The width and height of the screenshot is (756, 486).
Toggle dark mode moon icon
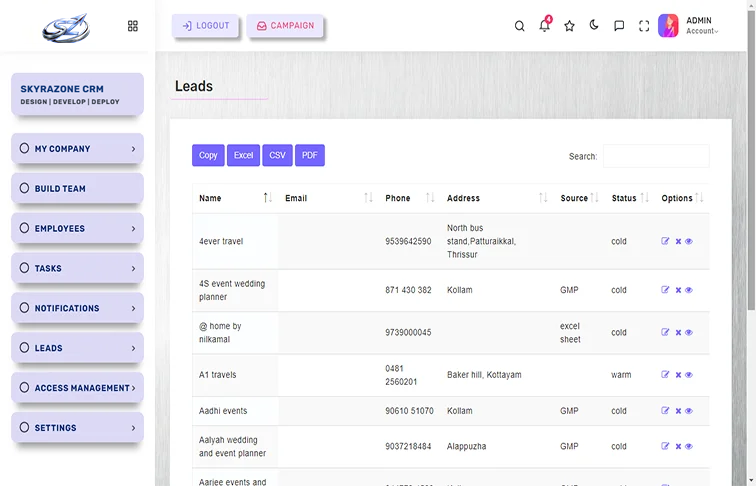coord(594,26)
